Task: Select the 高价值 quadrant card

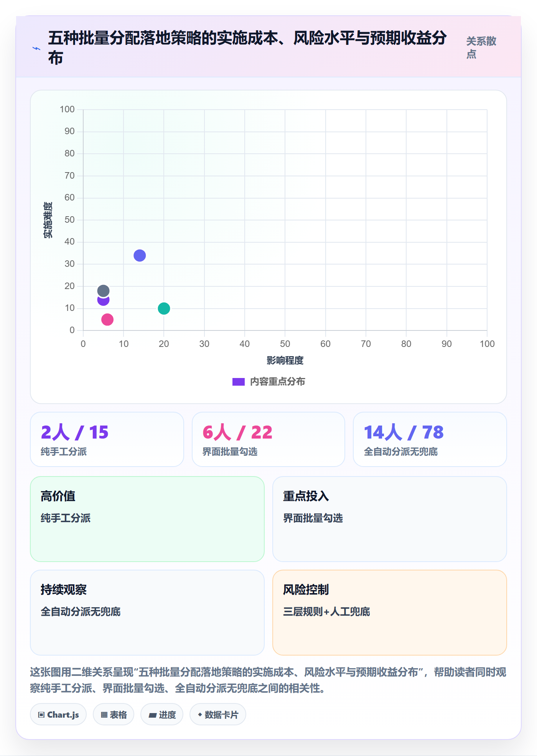Action: coord(147,519)
